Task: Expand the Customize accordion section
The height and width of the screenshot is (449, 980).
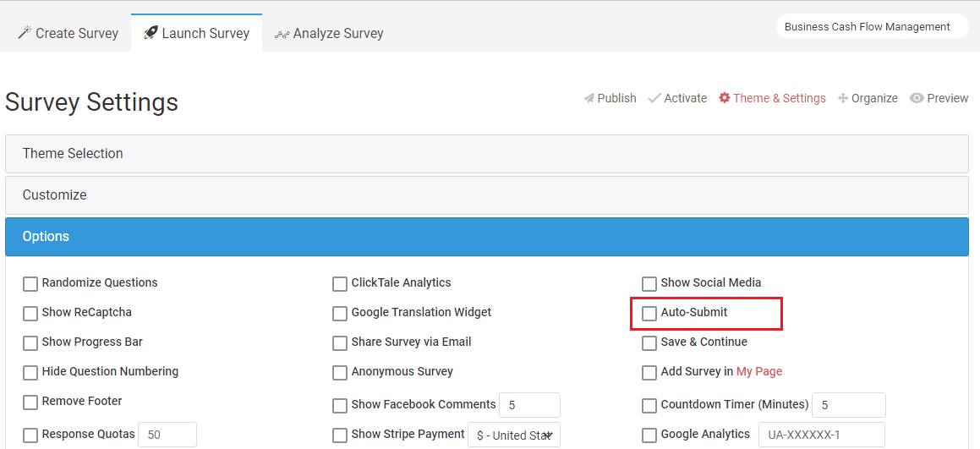Action: pos(487,195)
